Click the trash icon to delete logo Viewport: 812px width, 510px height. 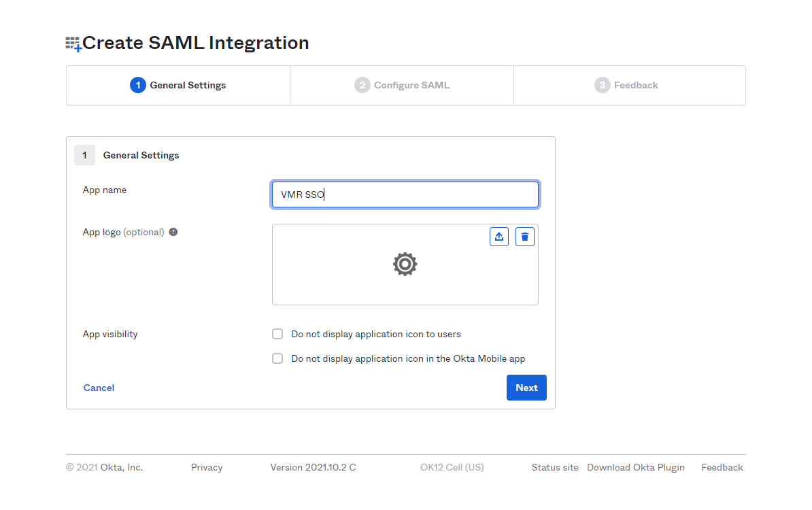point(524,237)
